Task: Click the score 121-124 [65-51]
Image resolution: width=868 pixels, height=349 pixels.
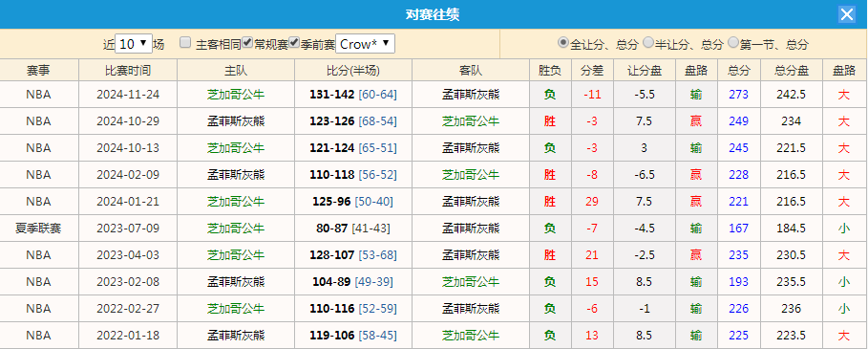Action: (353, 148)
